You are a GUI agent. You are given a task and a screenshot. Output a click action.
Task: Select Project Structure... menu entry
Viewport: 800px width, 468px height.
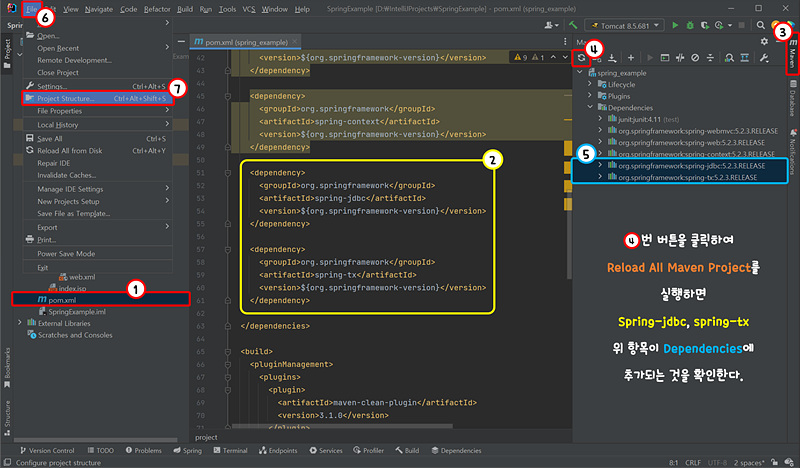tap(97, 98)
